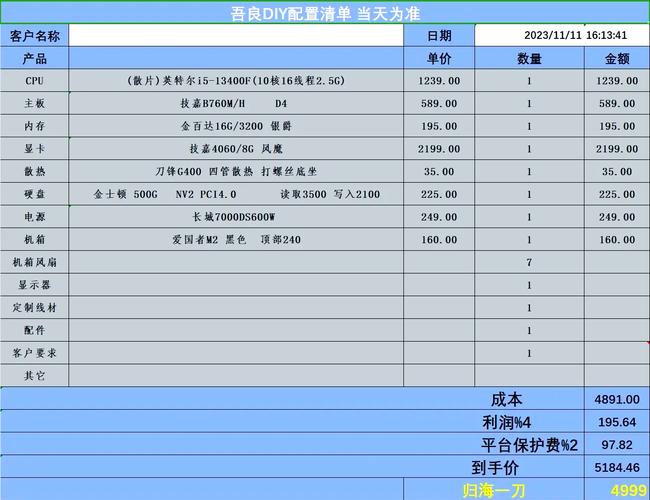Click the 金士顿 500G NV2 cell

click(x=236, y=194)
